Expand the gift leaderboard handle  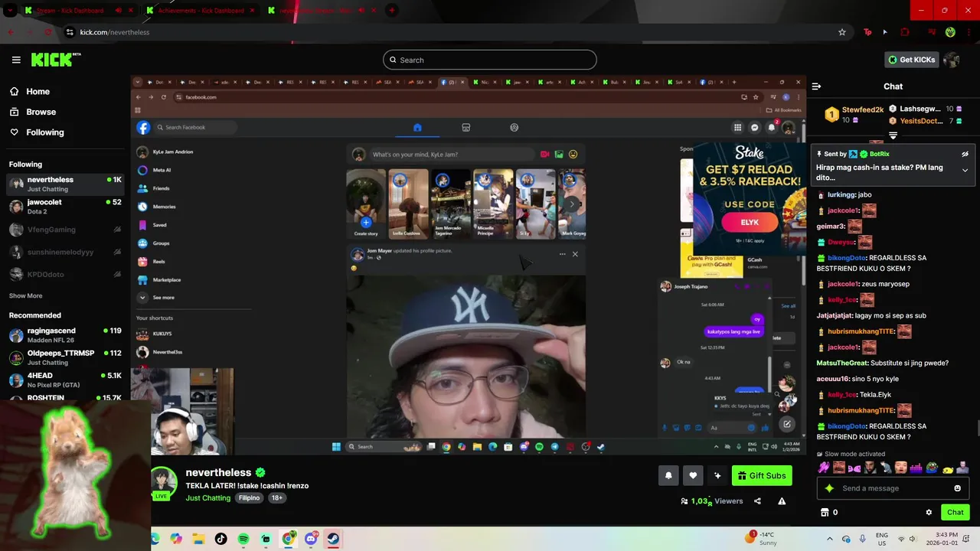[893, 135]
